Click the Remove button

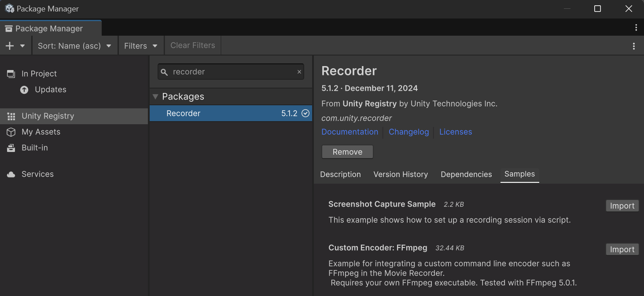(x=347, y=152)
